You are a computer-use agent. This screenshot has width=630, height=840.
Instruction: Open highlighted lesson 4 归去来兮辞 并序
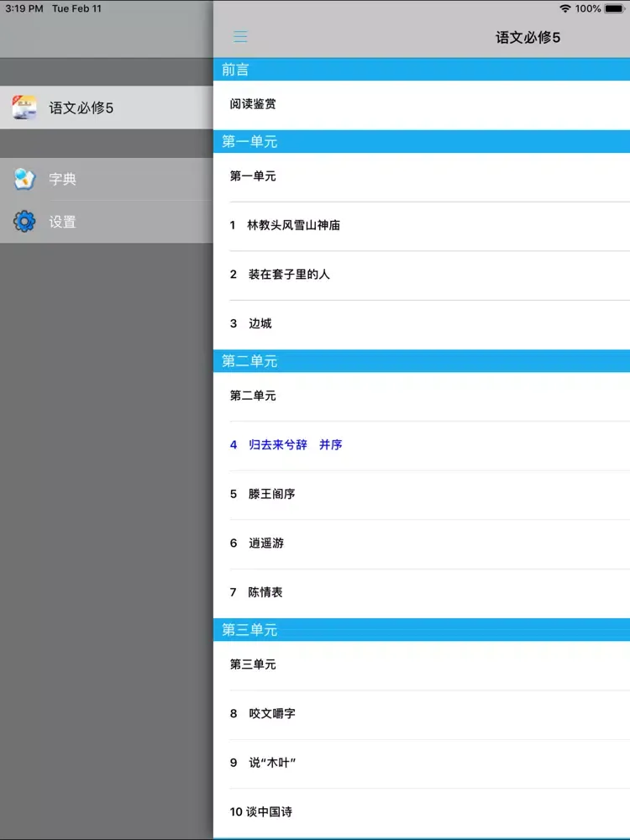tap(286, 444)
